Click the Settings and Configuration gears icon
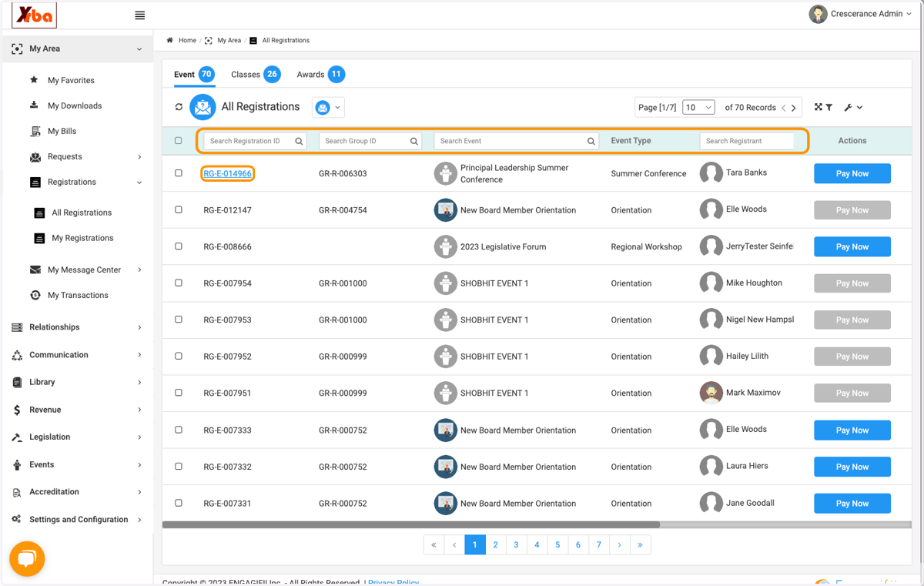This screenshot has height=586, width=924. 17,519
